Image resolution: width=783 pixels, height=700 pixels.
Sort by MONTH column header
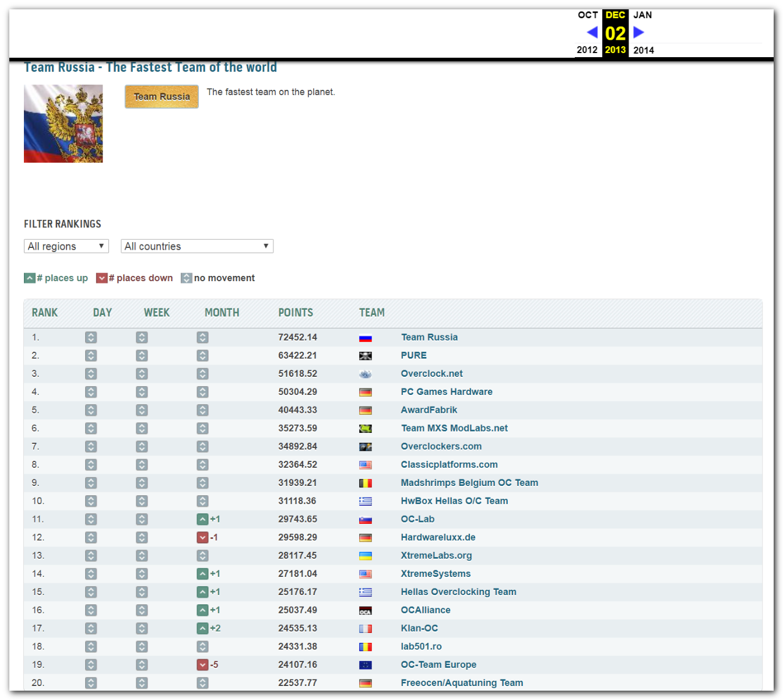pyautogui.click(x=222, y=313)
